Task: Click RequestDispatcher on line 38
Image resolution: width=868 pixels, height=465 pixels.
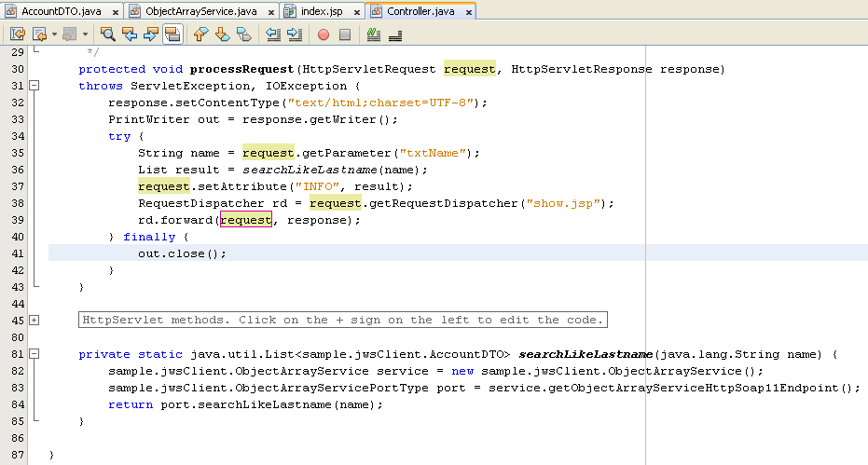Action: [201, 203]
